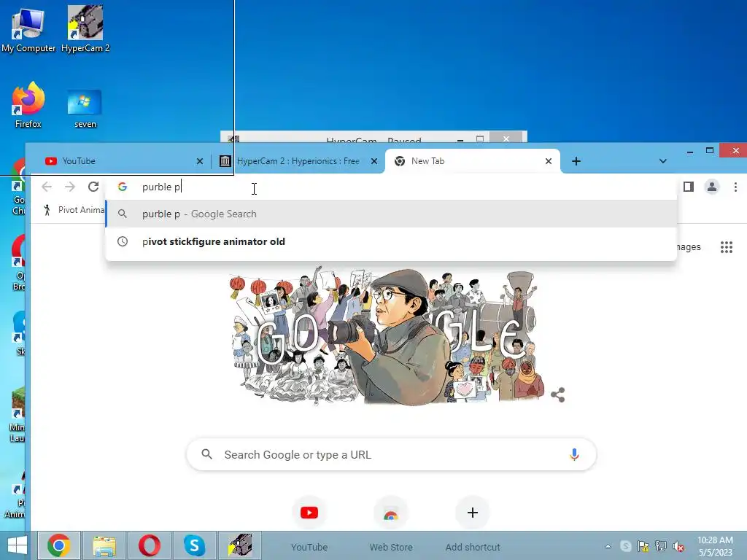Viewport: 747px width, 560px height.
Task: Close the YouTube tab
Action: click(200, 161)
